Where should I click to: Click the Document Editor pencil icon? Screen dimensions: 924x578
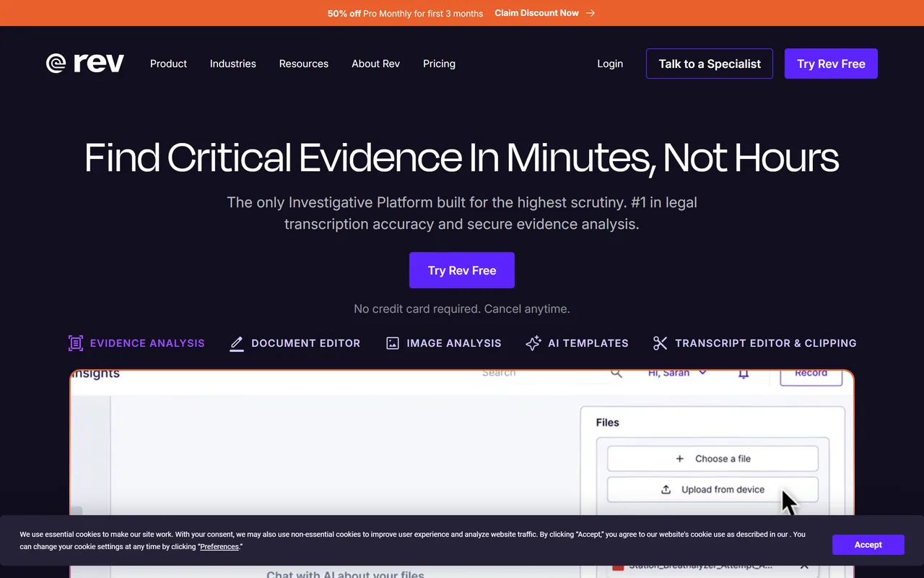click(237, 343)
